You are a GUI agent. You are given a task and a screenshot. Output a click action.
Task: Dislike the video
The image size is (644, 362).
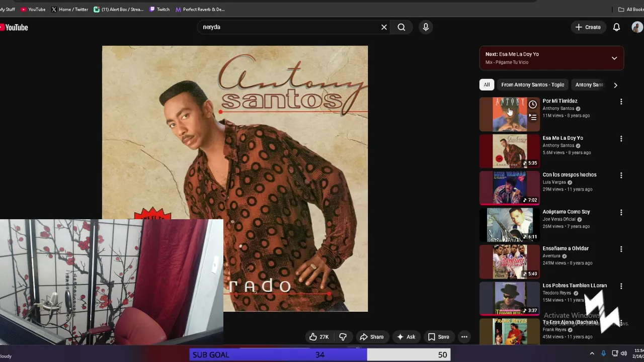click(x=343, y=337)
